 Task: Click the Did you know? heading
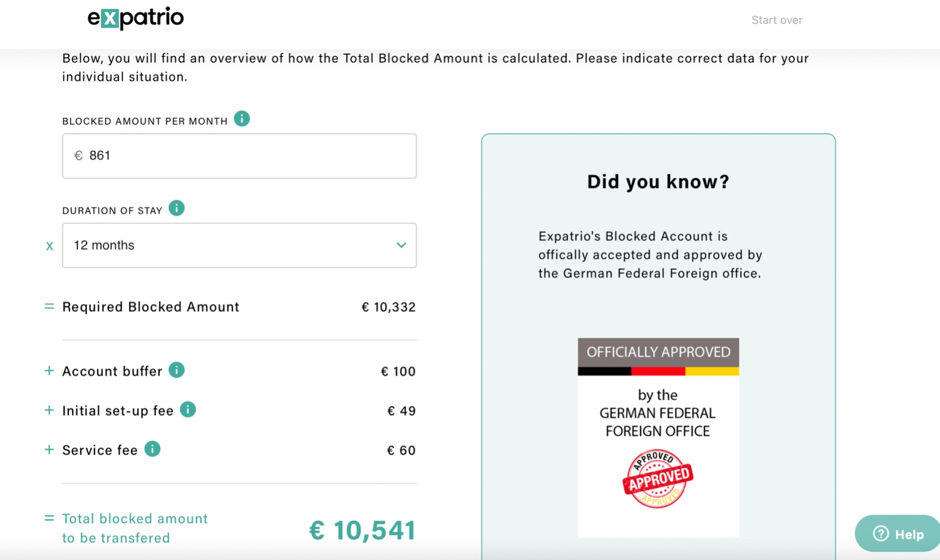point(658,182)
